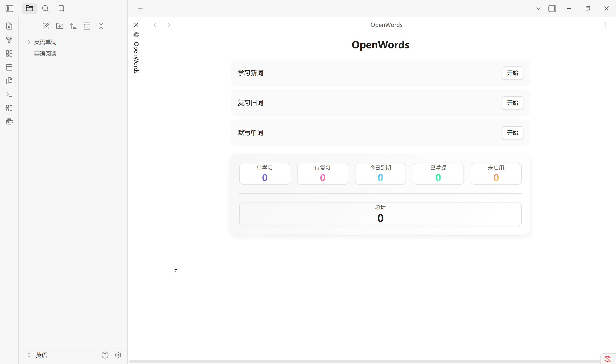The height and width of the screenshot is (364, 616).
Task: Collapse all folders in file explorer
Action: click(x=101, y=26)
